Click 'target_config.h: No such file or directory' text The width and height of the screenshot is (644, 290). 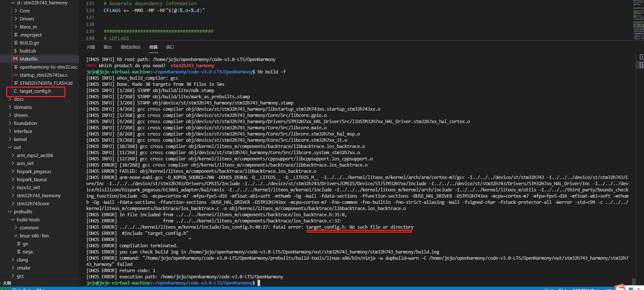[x=360, y=227]
